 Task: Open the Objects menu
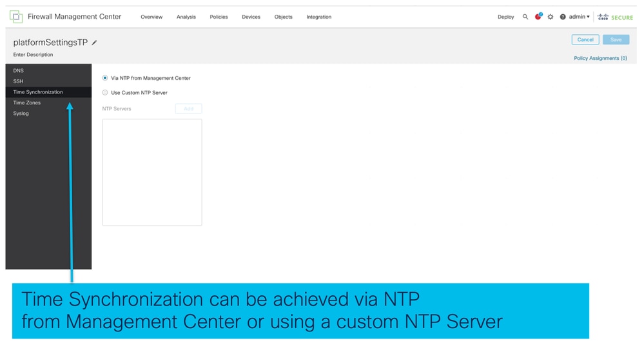point(284,17)
